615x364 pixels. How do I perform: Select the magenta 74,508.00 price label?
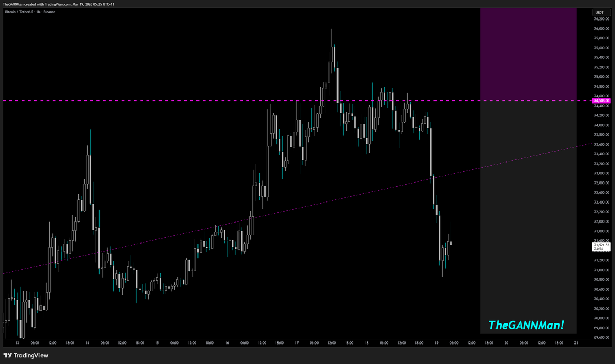point(601,100)
